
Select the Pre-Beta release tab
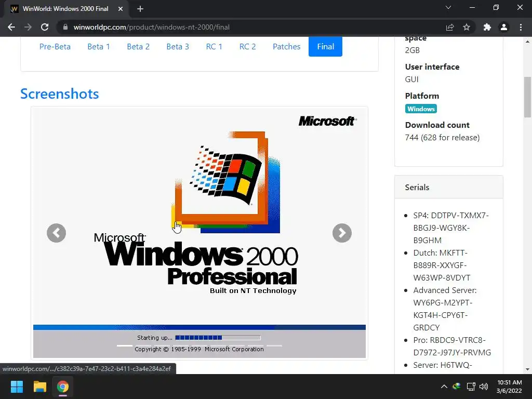pos(55,46)
